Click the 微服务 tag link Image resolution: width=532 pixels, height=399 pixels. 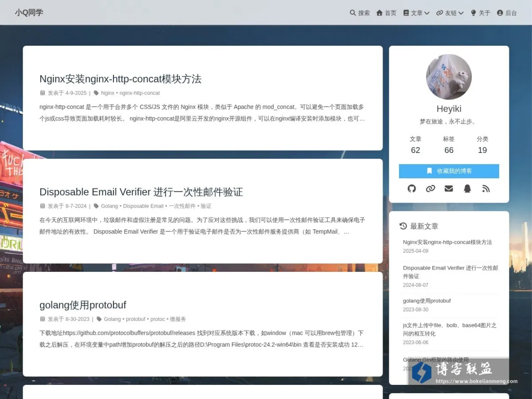point(178,319)
